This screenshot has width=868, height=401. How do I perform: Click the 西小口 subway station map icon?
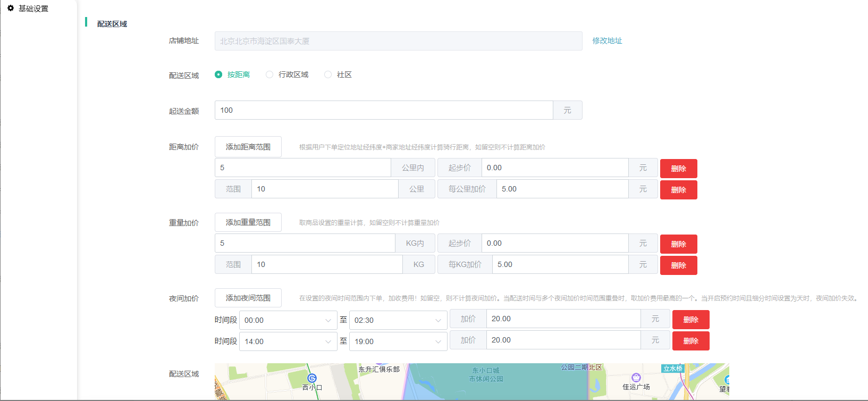312,378
